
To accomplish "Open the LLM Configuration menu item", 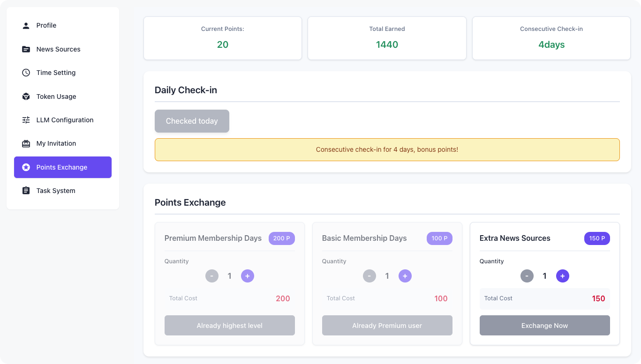I will 65,120.
